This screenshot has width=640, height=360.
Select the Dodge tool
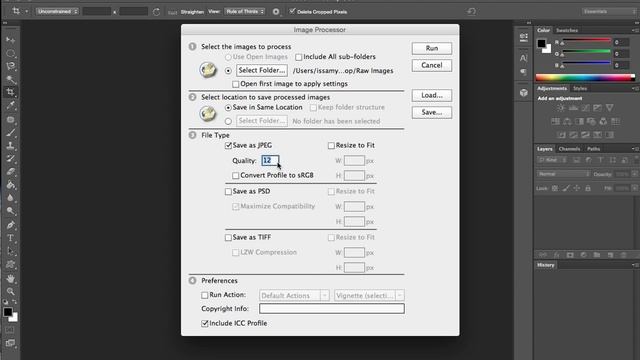11,211
